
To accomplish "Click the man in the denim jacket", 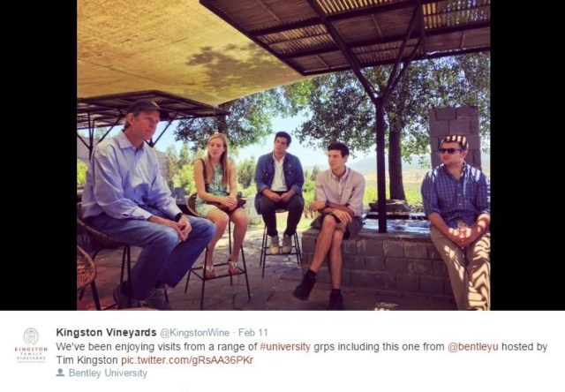I will pos(279,191).
